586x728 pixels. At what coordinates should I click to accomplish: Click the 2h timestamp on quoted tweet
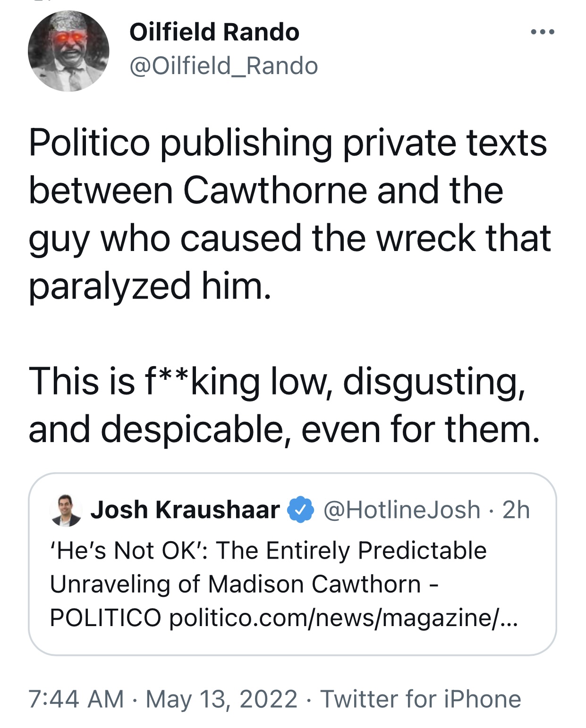(516, 510)
